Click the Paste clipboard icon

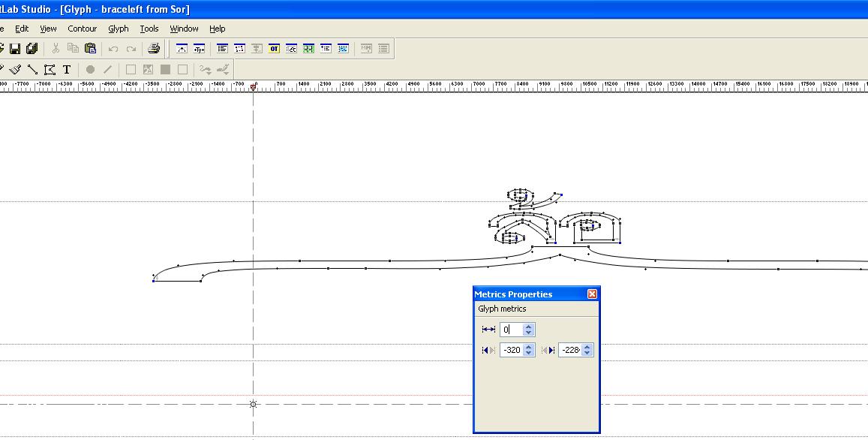90,49
